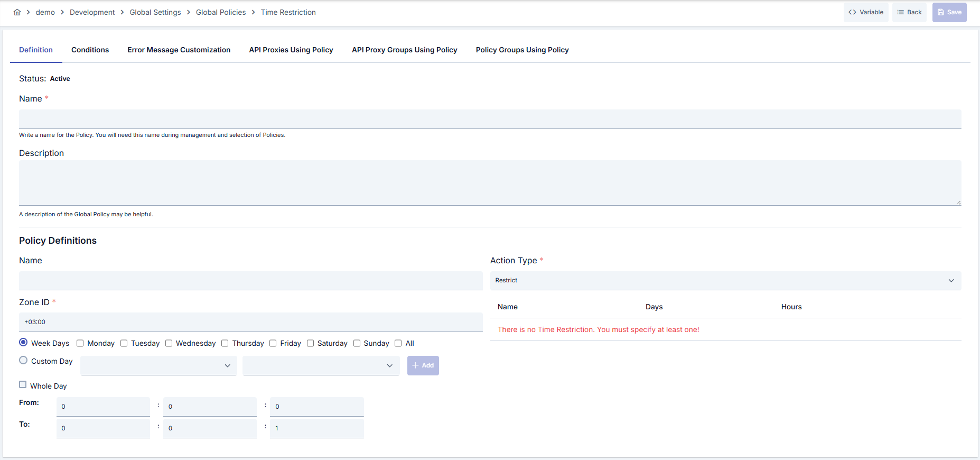Click the Development breadcrumb link

click(92, 12)
